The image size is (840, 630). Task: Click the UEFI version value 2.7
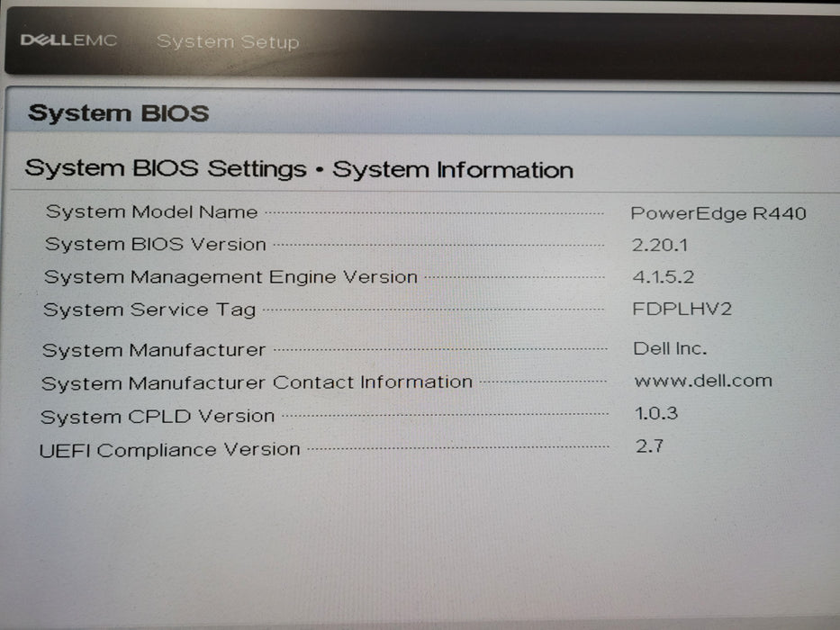pyautogui.click(x=649, y=445)
